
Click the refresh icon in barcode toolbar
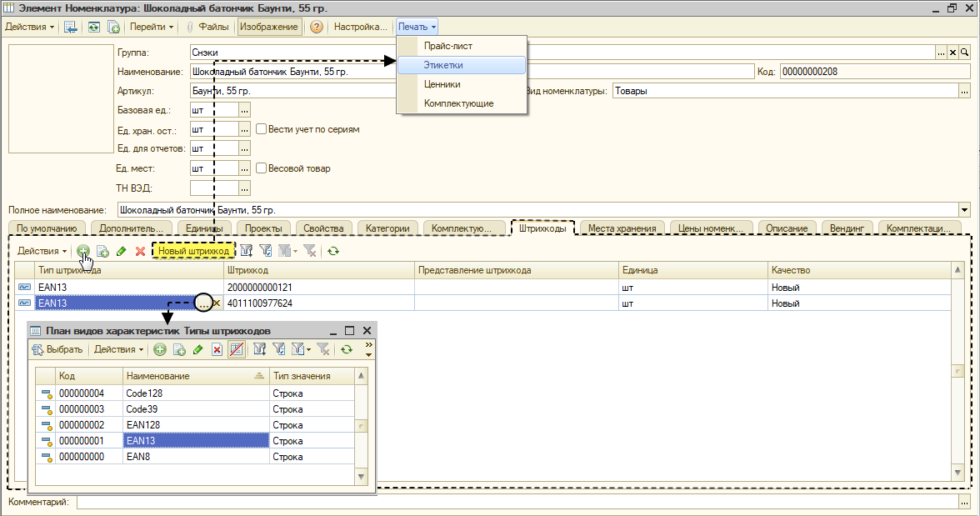(333, 251)
